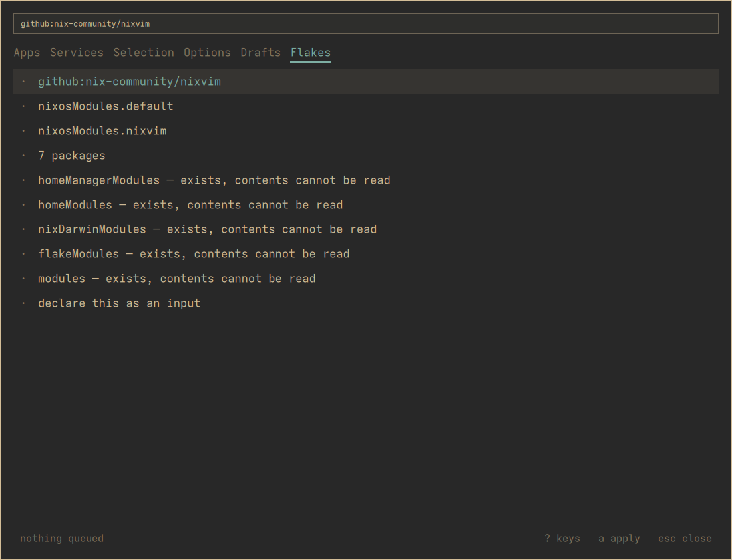This screenshot has width=732, height=560.
Task: Select the flakeModules row
Action: tap(365, 254)
